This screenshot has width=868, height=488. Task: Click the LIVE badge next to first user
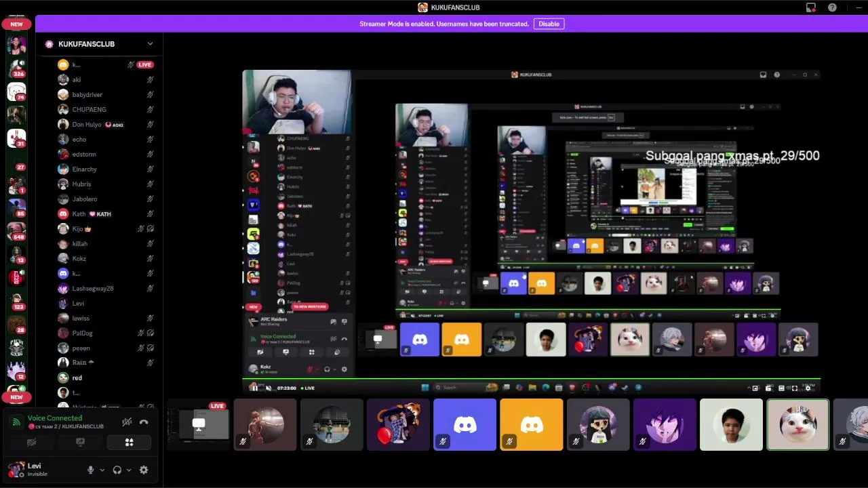(x=145, y=64)
